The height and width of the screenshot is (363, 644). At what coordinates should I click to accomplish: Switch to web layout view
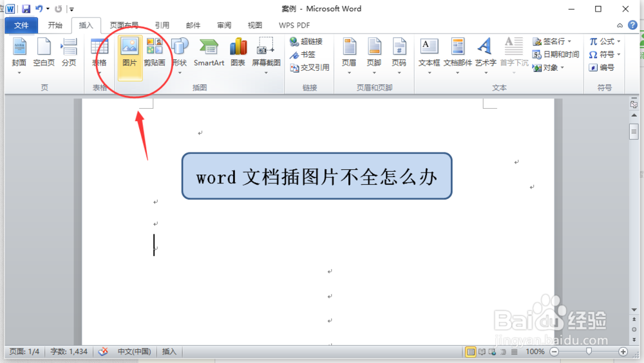[x=493, y=352]
